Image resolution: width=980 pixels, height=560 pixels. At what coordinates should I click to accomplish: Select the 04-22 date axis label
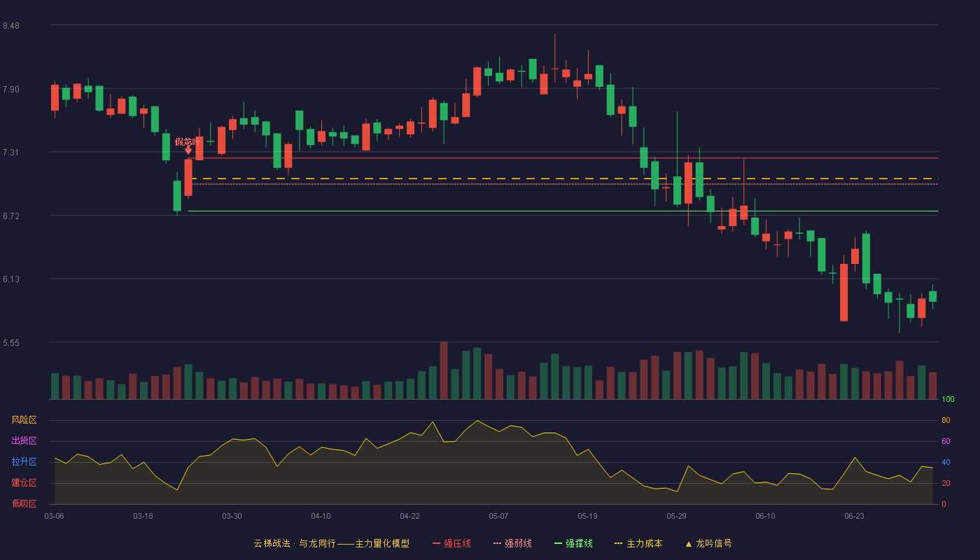tap(409, 516)
